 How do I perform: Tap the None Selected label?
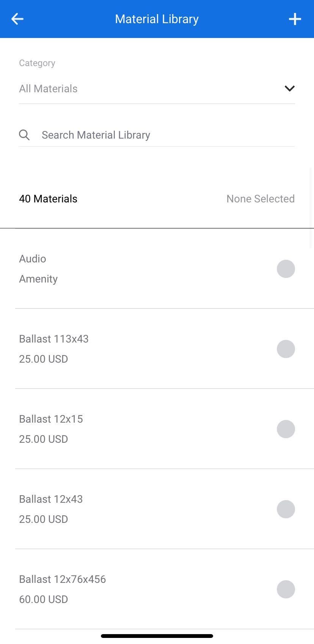tap(261, 199)
